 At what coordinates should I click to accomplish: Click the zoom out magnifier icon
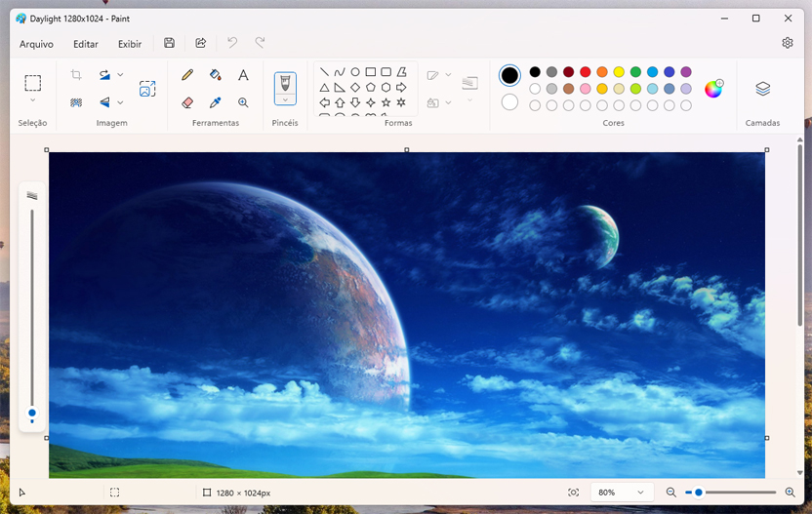coord(671,493)
